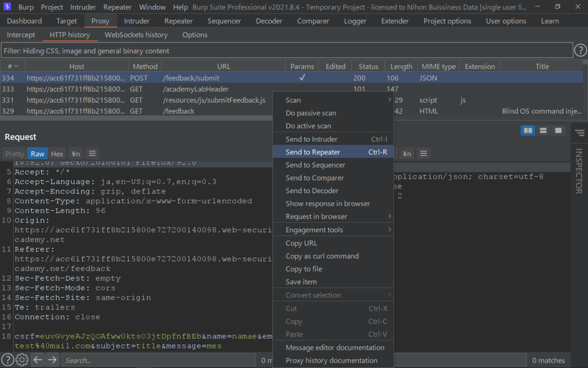Switch to the Comparer tab
Image resolution: width=588 pixels, height=368 pixels.
(x=313, y=21)
